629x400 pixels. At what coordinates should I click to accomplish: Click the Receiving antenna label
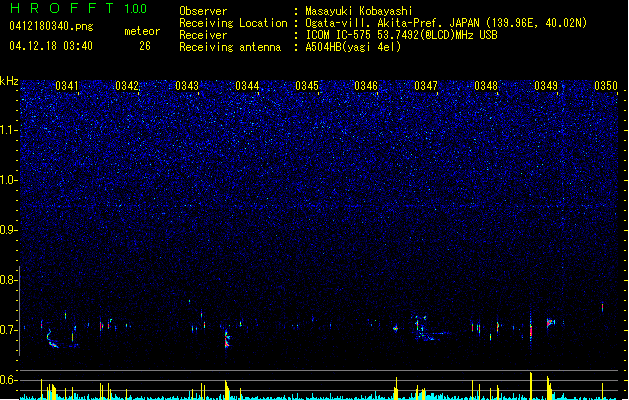pos(230,47)
